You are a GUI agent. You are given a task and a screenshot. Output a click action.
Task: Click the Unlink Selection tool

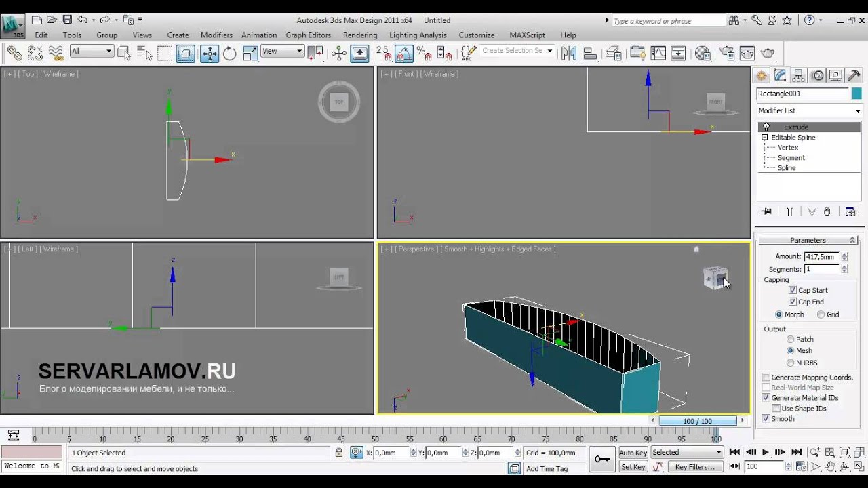point(35,53)
